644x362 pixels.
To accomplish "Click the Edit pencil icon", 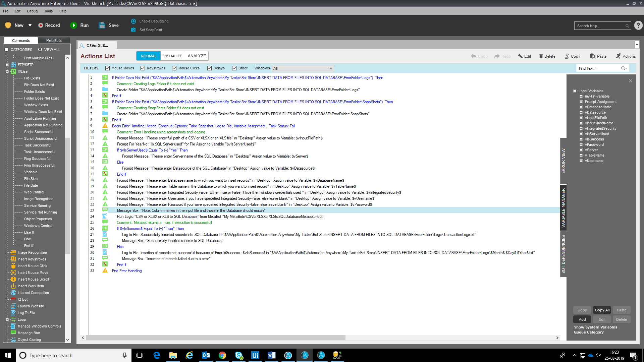I will point(520,56).
